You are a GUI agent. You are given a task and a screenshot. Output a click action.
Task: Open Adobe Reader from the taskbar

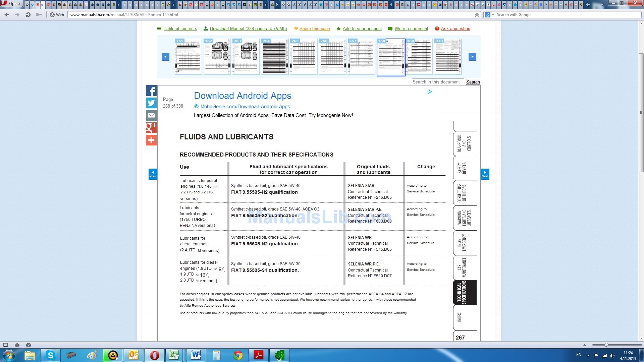click(259, 355)
